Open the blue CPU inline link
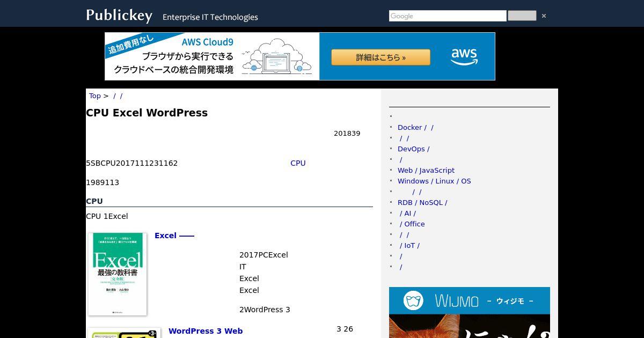 tap(298, 163)
